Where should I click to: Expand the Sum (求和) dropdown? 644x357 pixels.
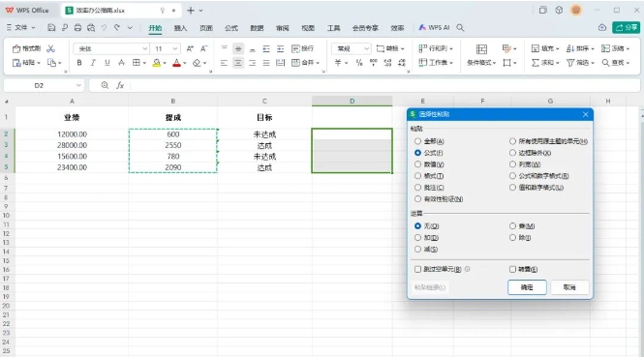pos(558,63)
